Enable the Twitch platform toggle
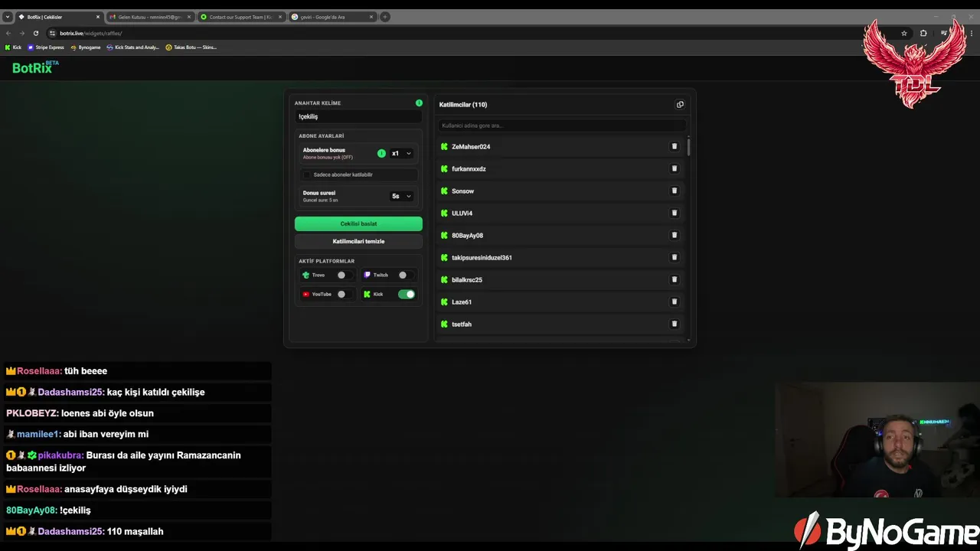Screen dimensions: 980x551 [407, 275]
